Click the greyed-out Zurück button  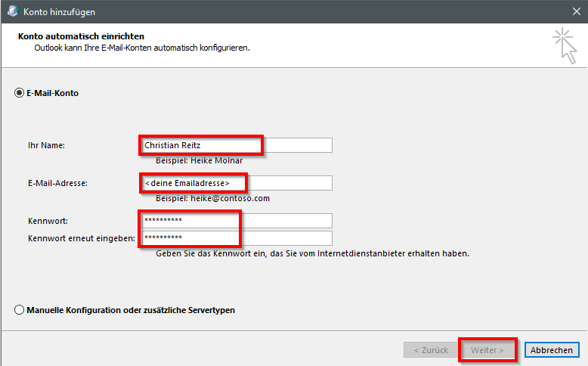(x=430, y=350)
